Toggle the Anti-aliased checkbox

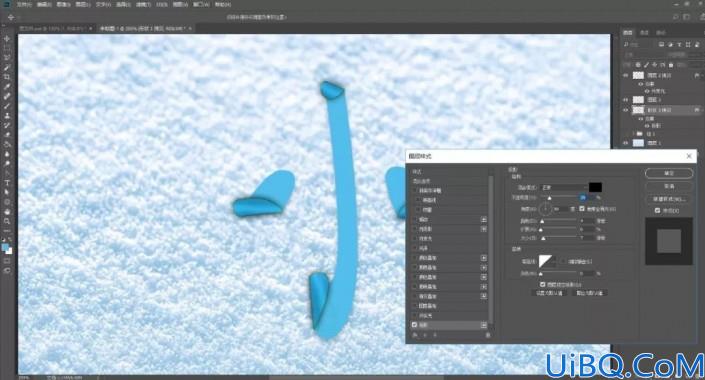pos(563,261)
